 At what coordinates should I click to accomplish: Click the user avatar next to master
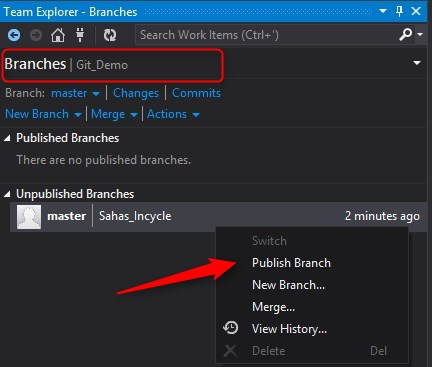click(29, 217)
